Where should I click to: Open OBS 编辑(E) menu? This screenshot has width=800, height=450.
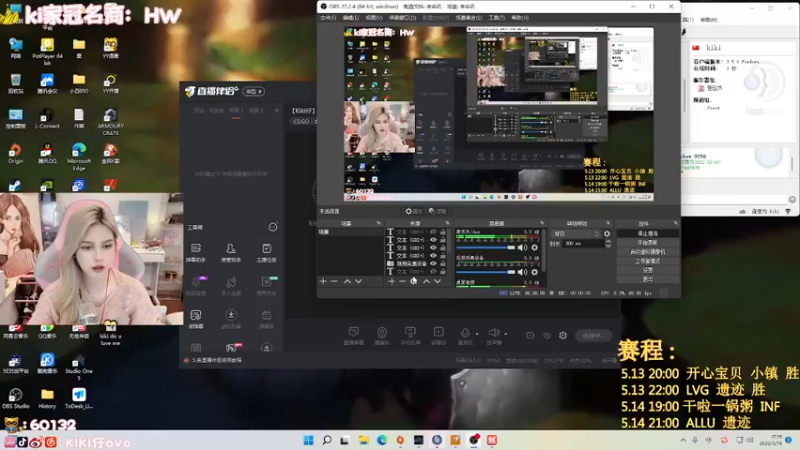[351, 18]
